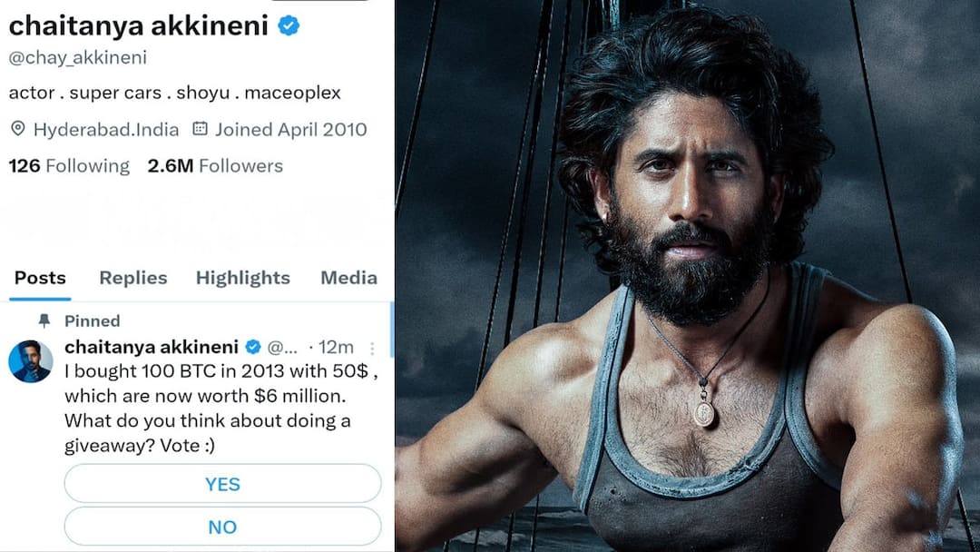
Task: Click the Pinned label above the tweet
Action: pos(92,320)
